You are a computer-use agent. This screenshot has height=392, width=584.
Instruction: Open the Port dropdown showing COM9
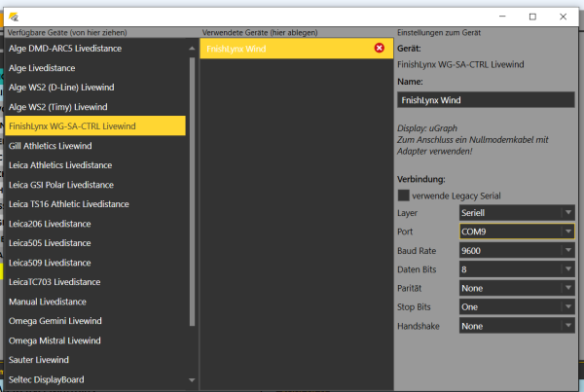click(x=517, y=232)
